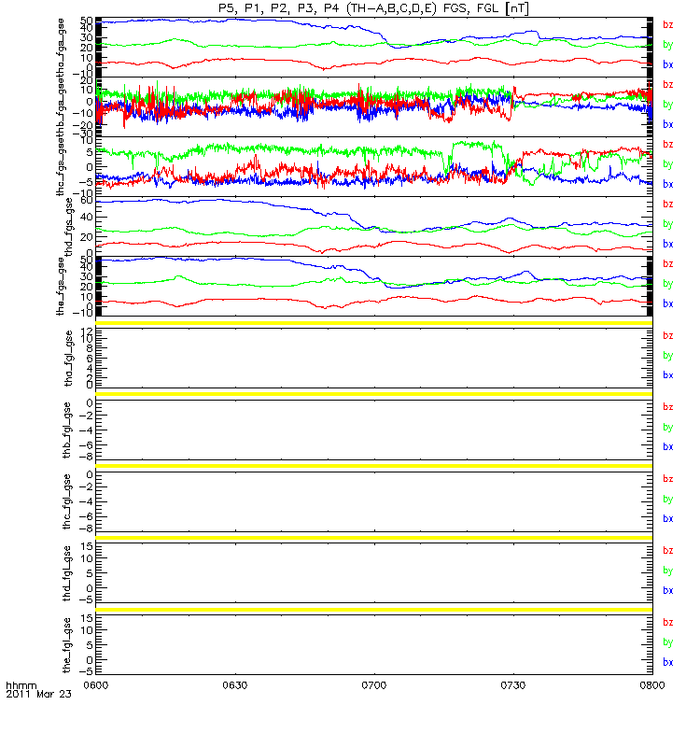This screenshot has height=747, width=700.
Task: Click blue bx legend of the tha_fgs_gse panel
Action: [668, 64]
